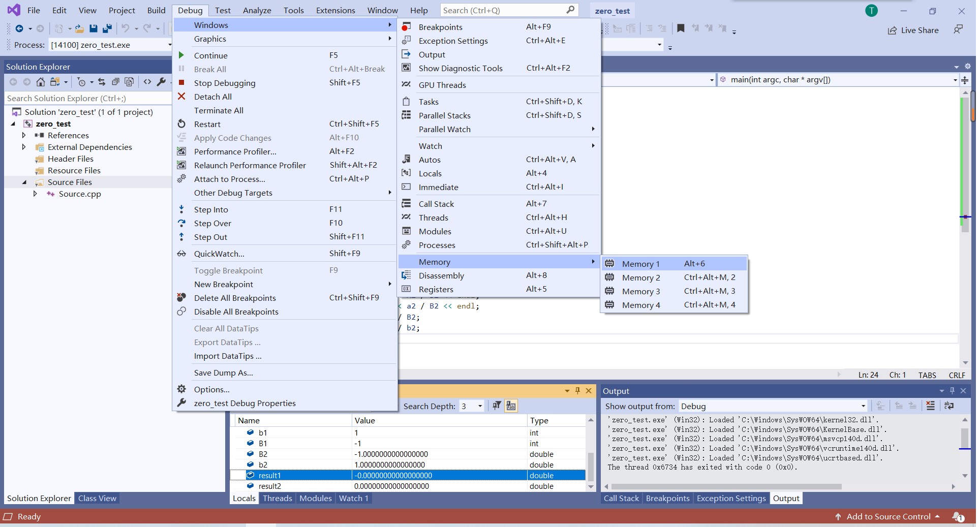Open zero_test Debug Properties entry
Image resolution: width=980 pixels, height=527 pixels.
[x=285, y=403]
